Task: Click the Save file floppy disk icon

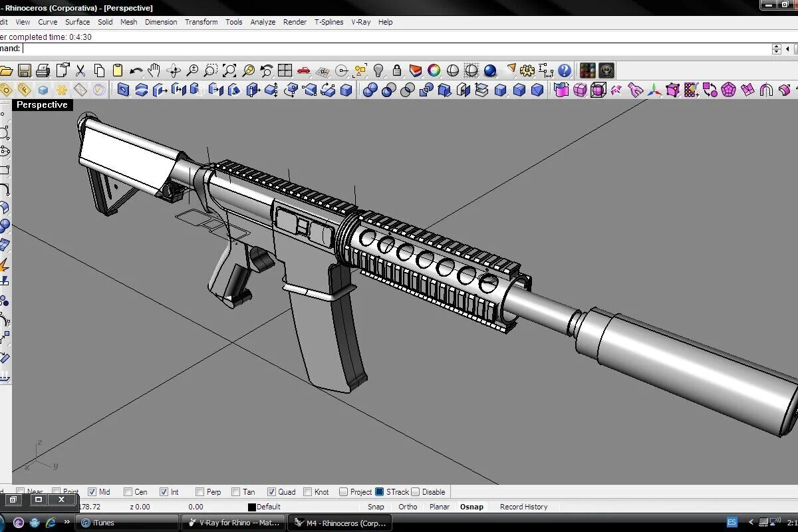Action: click(25, 70)
